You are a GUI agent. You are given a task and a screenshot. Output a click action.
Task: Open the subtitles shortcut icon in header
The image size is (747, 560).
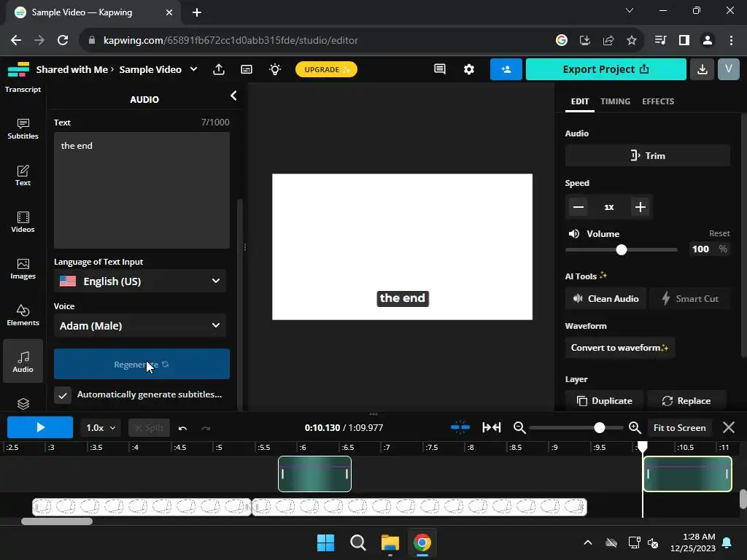point(247,69)
